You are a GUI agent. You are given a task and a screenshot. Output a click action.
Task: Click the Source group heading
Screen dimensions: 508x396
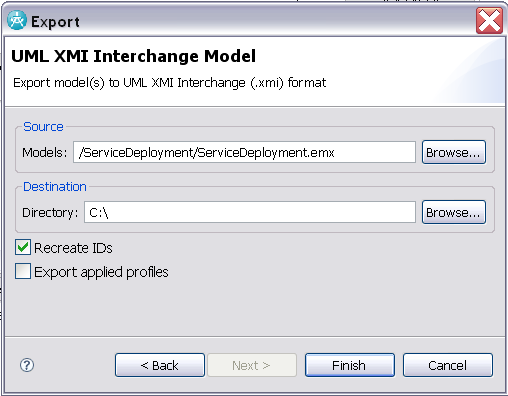(43, 127)
